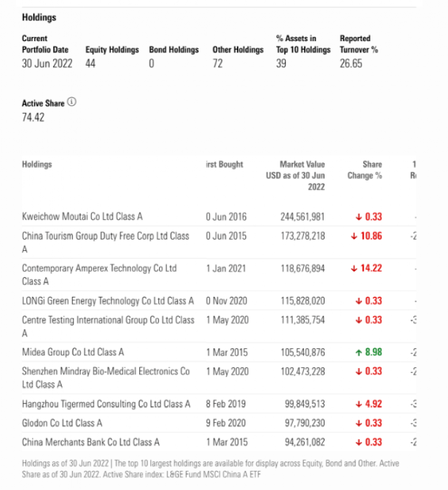The width and height of the screenshot is (448, 490).
Task: Select the 102,473,228 market value cell
Action: (x=302, y=371)
